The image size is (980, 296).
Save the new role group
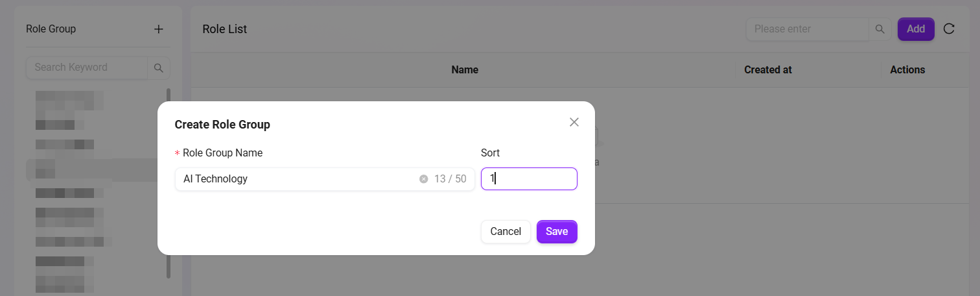pyautogui.click(x=557, y=232)
